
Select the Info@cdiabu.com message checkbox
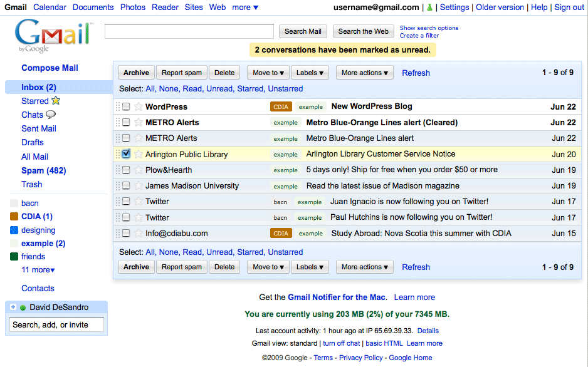pos(127,234)
